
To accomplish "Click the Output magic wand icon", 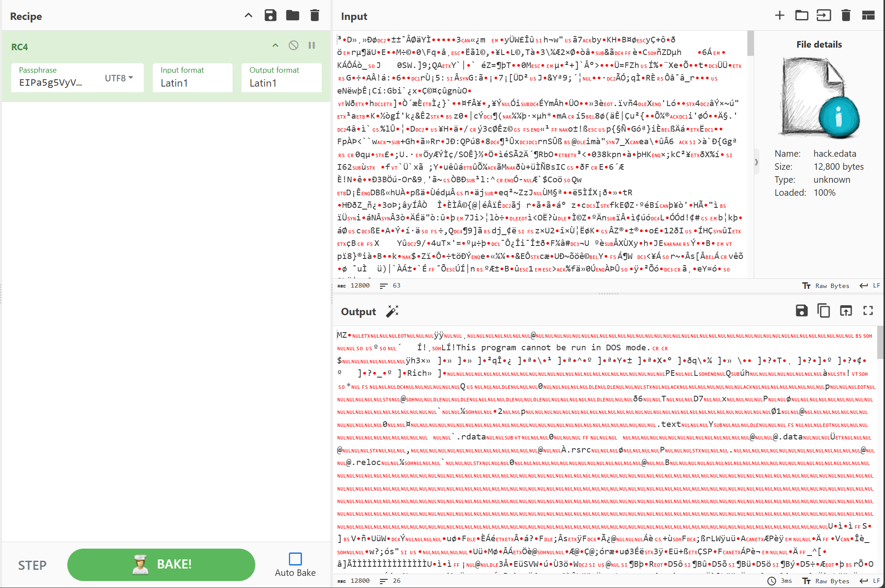I will click(x=392, y=311).
